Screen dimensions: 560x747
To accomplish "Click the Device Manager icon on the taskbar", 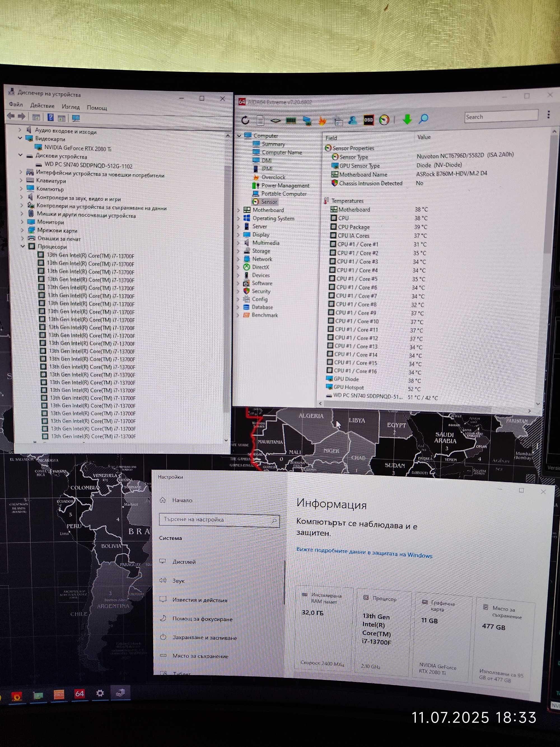I will pos(120,693).
